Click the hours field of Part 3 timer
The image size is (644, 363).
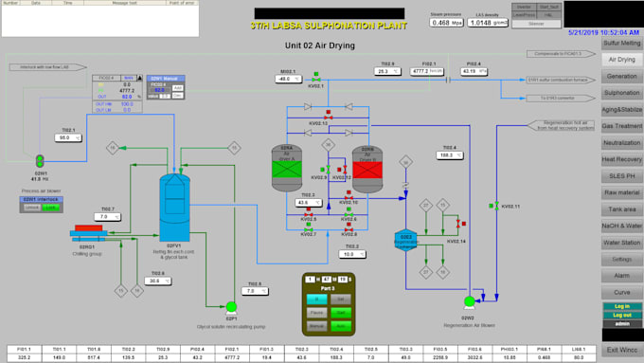point(310,280)
